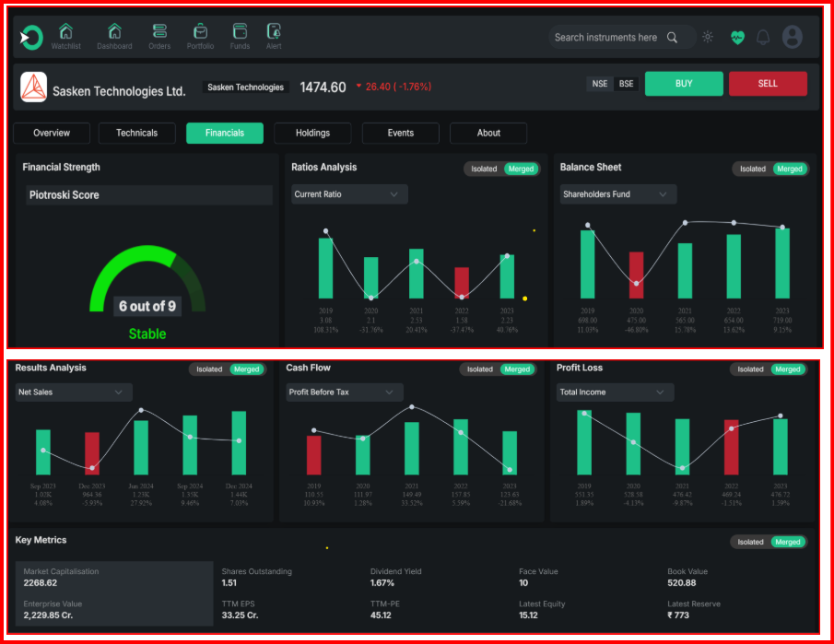Open the Dashboard icon
Screen dimensions: 834x644
coord(114,31)
